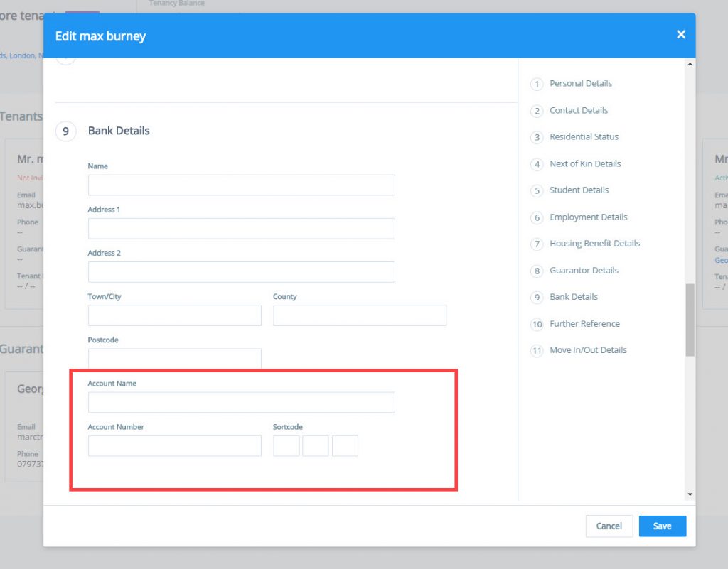Viewport: 728px width, 569px height.
Task: Click the Town/City label
Action: click(x=105, y=296)
